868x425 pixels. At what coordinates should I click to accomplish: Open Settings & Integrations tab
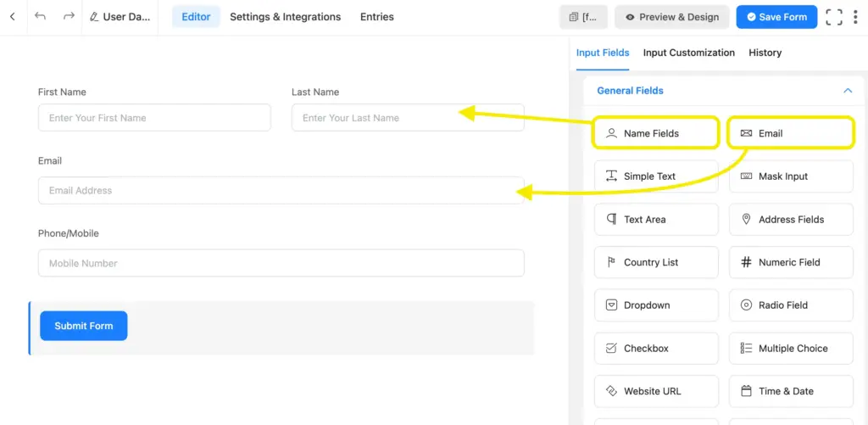coord(285,17)
